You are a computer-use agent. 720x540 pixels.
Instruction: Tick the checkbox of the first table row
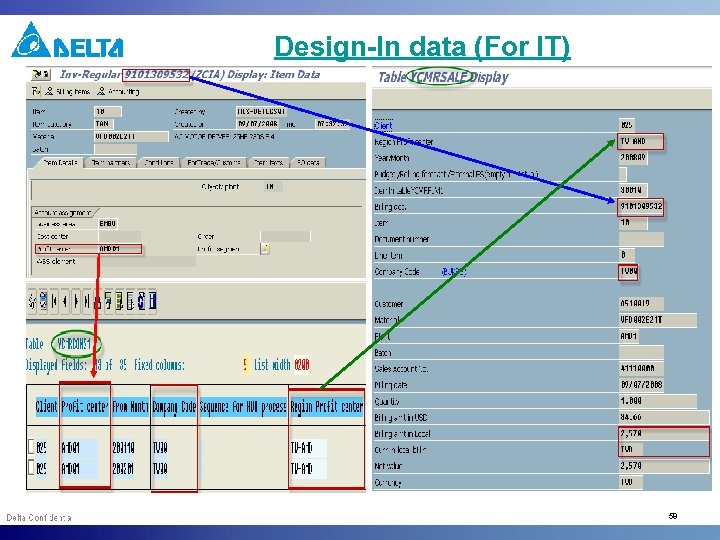(31, 446)
